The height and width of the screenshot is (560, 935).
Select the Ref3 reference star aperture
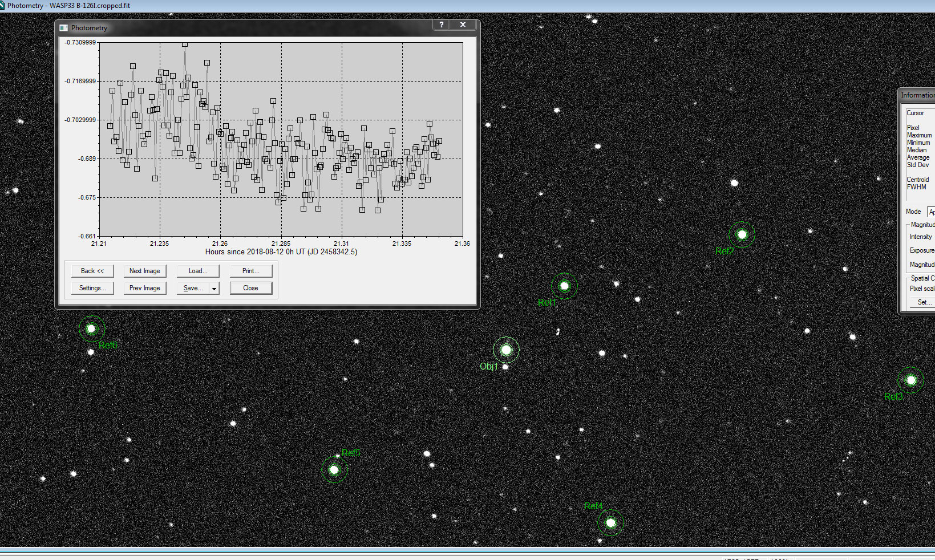tap(910, 380)
